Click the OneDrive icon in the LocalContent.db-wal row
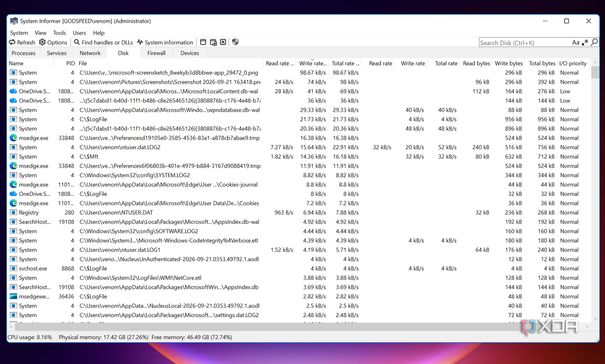The height and width of the screenshot is (364, 605). tap(13, 91)
